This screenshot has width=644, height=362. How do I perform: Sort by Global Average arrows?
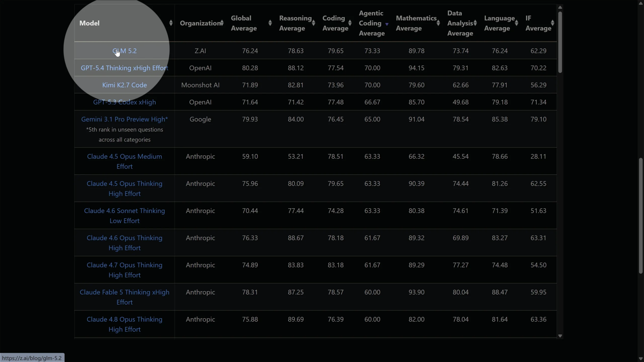[270, 23]
